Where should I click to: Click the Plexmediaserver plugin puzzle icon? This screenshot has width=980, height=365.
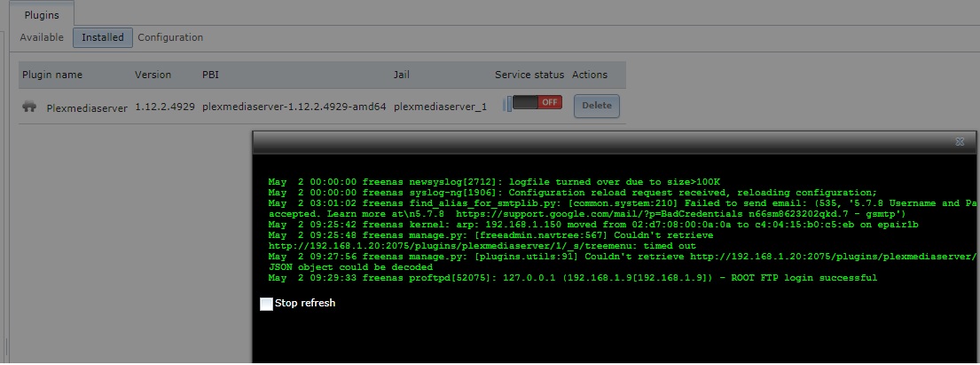(29, 107)
